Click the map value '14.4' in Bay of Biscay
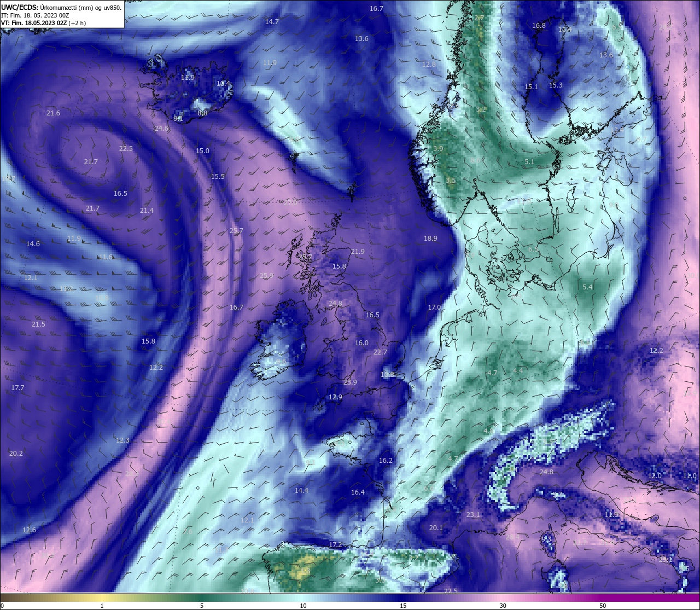 click(301, 491)
